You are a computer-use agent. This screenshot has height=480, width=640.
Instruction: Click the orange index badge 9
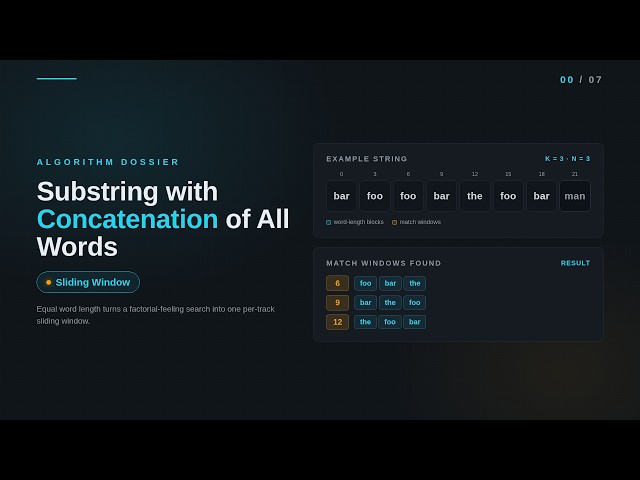(x=338, y=302)
